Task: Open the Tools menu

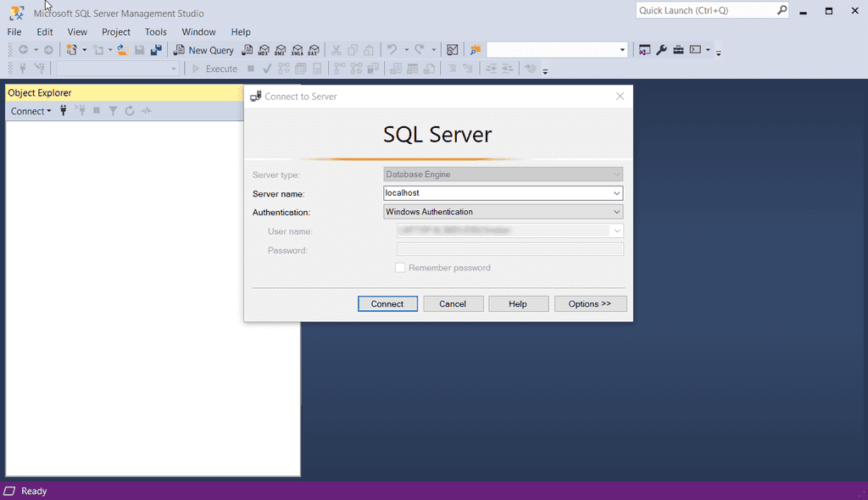Action: (x=155, y=31)
